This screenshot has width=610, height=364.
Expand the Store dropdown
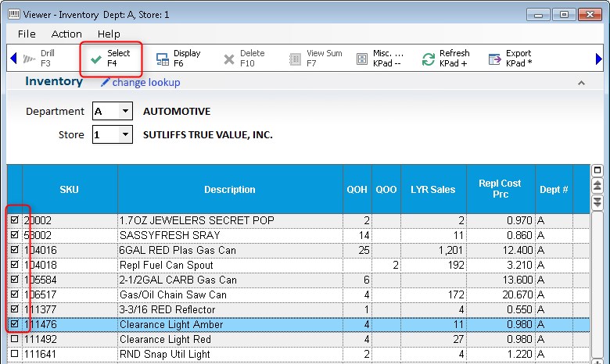point(124,135)
